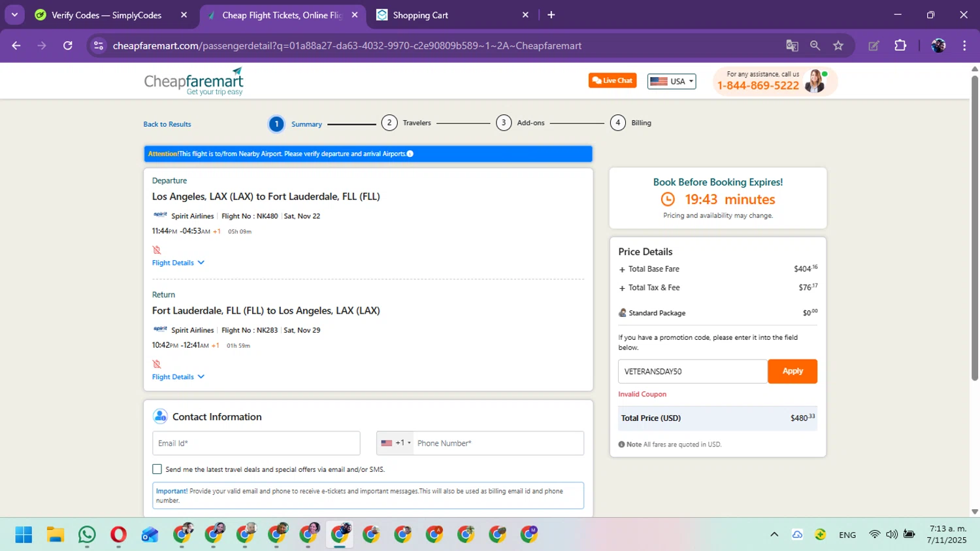980x551 pixels.
Task: Click the Phone Number field
Action: (498, 443)
